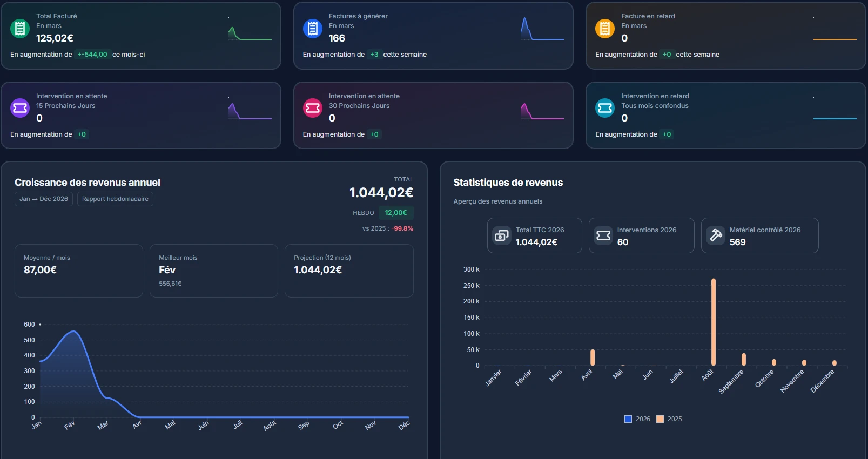This screenshot has width=868, height=459.
Task: Click the Matériel contrôlé 2026 hammer icon
Action: 716,235
